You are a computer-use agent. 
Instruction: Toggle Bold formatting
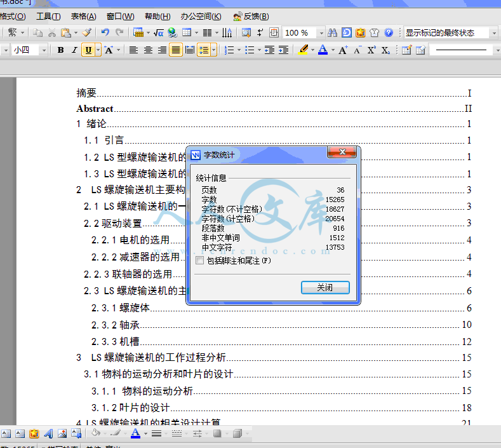point(60,50)
